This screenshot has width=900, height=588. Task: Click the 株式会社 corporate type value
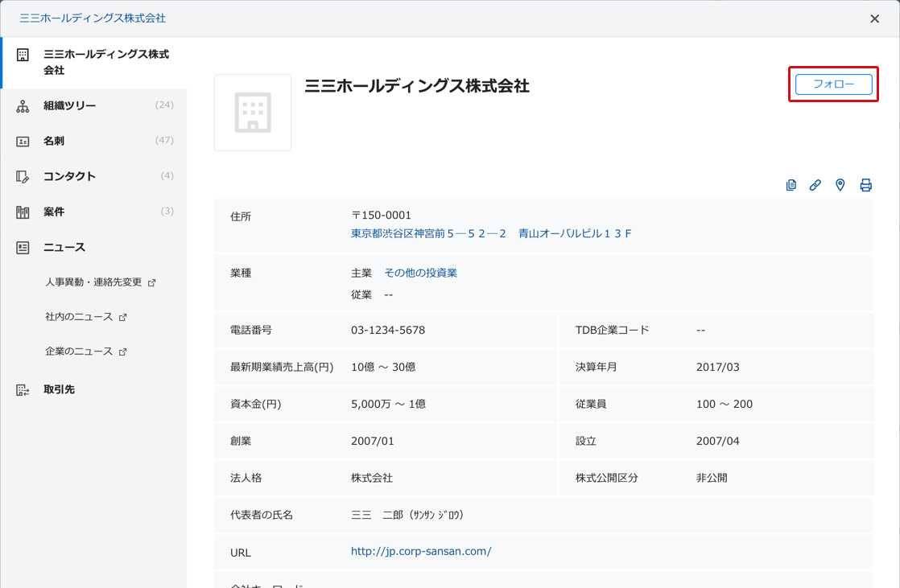372,478
